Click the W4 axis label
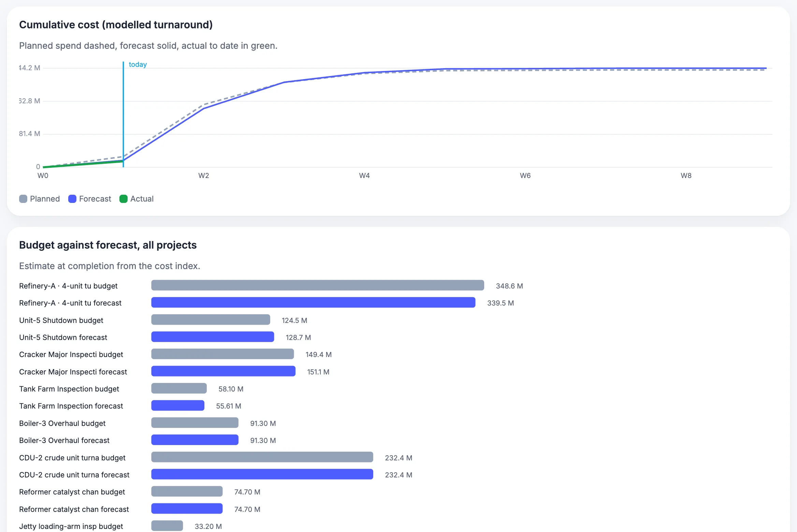Viewport: 797px width, 532px height. (x=364, y=176)
